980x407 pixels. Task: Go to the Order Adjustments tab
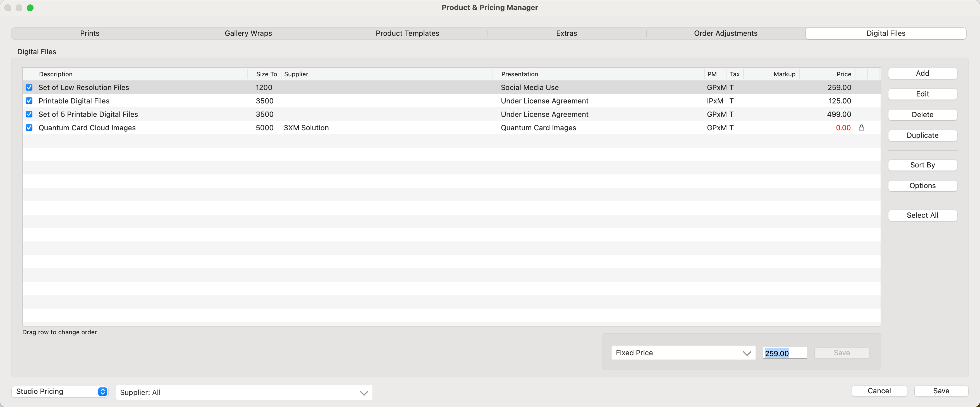tap(725, 34)
